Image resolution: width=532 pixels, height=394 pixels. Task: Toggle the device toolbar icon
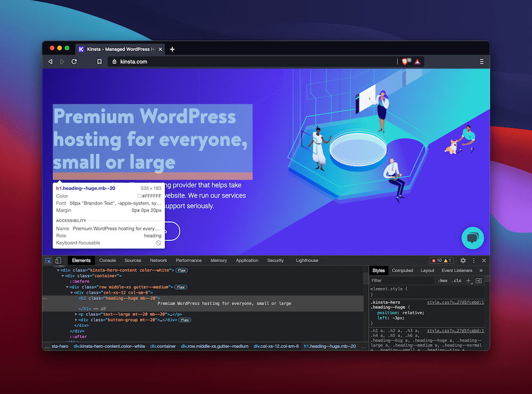(58, 261)
